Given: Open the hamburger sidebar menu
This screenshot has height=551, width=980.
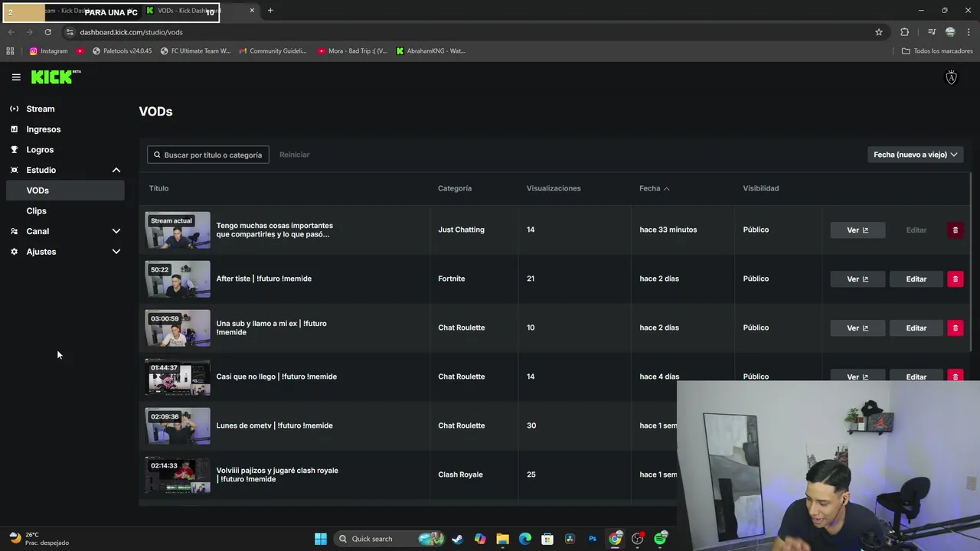Looking at the screenshot, I should coord(16,77).
